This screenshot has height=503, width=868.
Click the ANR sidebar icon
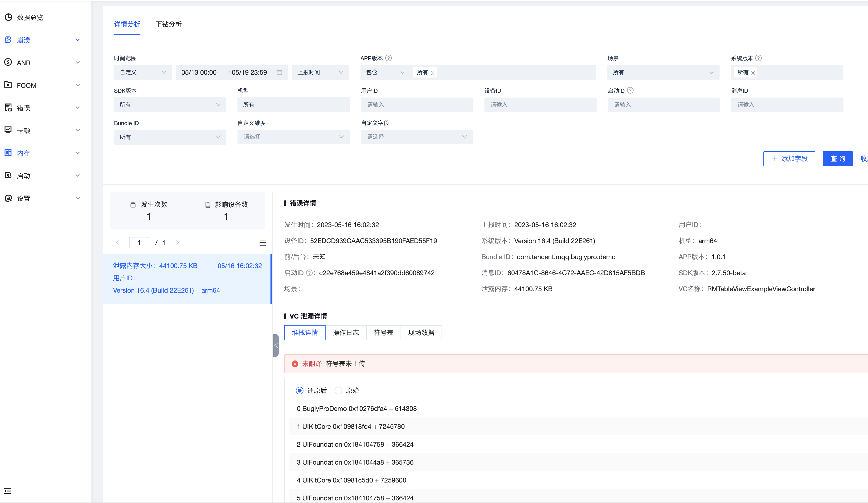pos(8,62)
